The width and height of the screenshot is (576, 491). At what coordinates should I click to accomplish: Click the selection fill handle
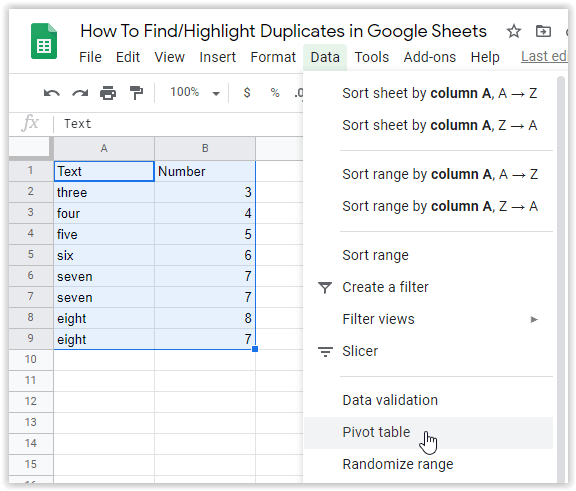click(x=255, y=349)
